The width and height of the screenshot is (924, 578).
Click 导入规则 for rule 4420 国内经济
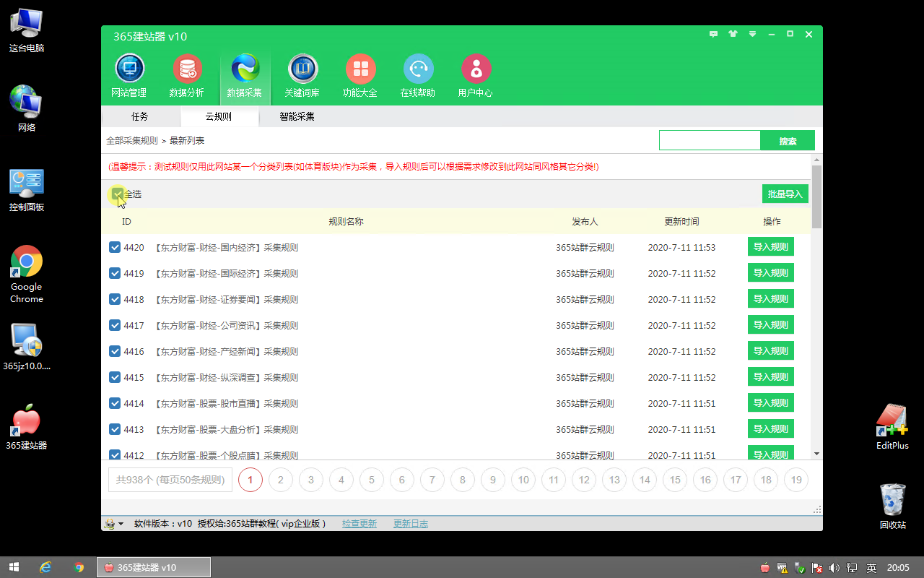point(771,247)
